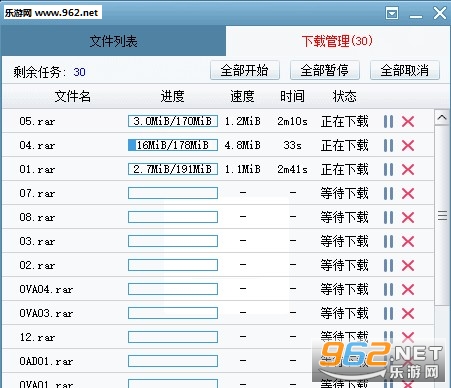Click the 01.rar progress bar
The image size is (451, 388).
tap(173, 169)
